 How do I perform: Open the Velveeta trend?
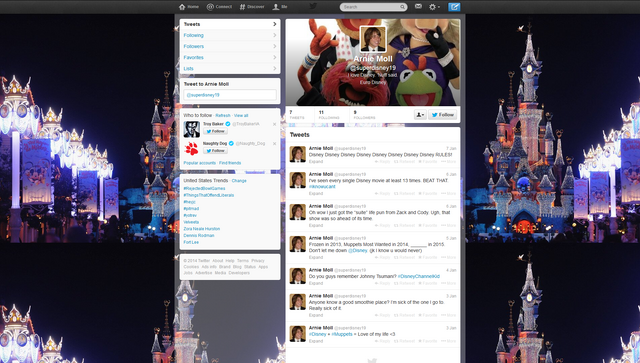pyautogui.click(x=191, y=222)
